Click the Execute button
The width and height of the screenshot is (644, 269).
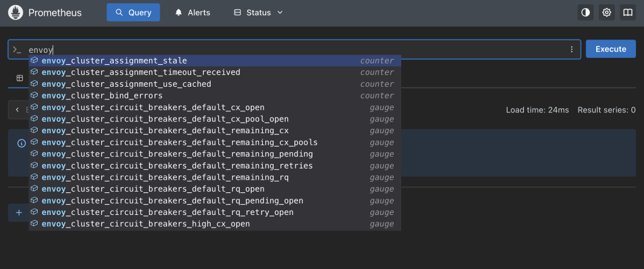click(x=611, y=49)
